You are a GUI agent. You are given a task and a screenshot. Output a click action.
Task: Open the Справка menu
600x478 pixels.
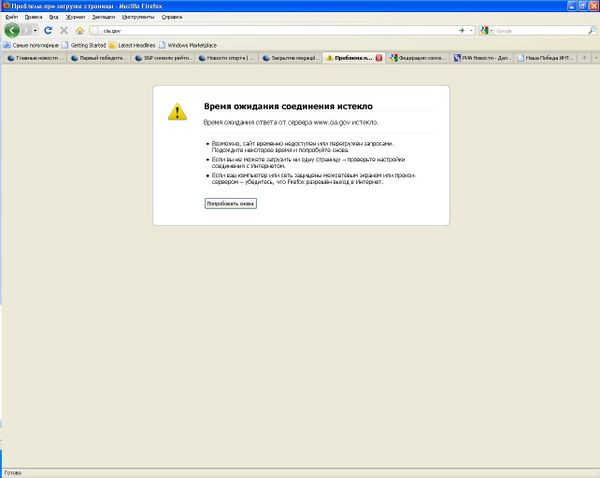coord(172,17)
